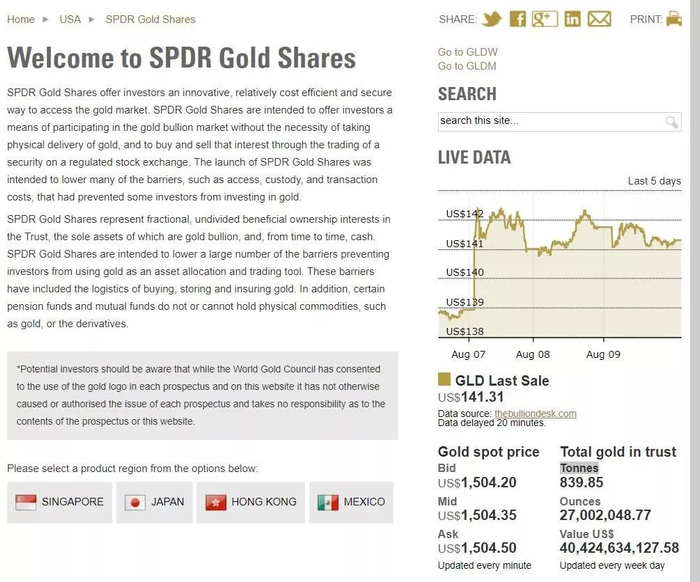This screenshot has width=700, height=582.
Task: Click the gold GLD Last Sale swatch
Action: point(444,380)
